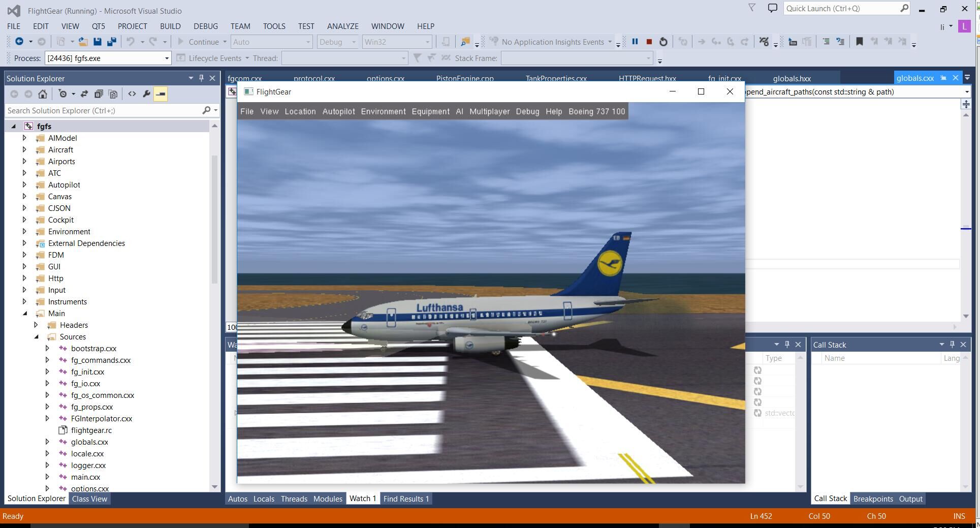The height and width of the screenshot is (528, 980).
Task: Click the feedback speech bubble icon
Action: click(772, 8)
